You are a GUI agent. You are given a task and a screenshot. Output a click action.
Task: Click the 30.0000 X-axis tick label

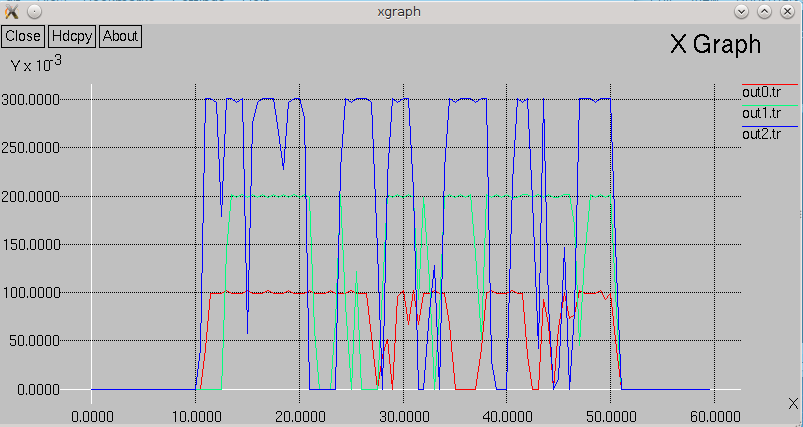[403, 412]
